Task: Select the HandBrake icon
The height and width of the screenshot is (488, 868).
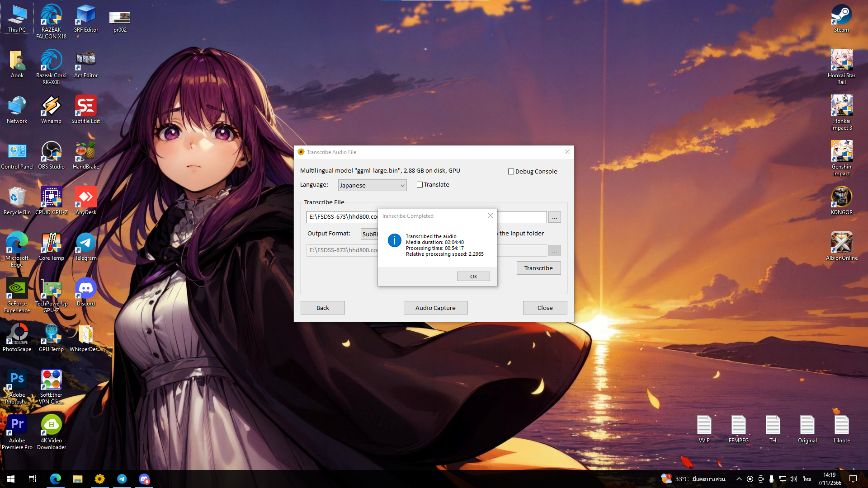Action: 85,155
